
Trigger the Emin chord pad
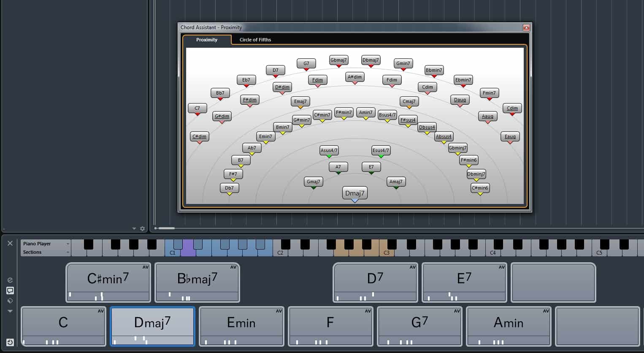tap(241, 323)
